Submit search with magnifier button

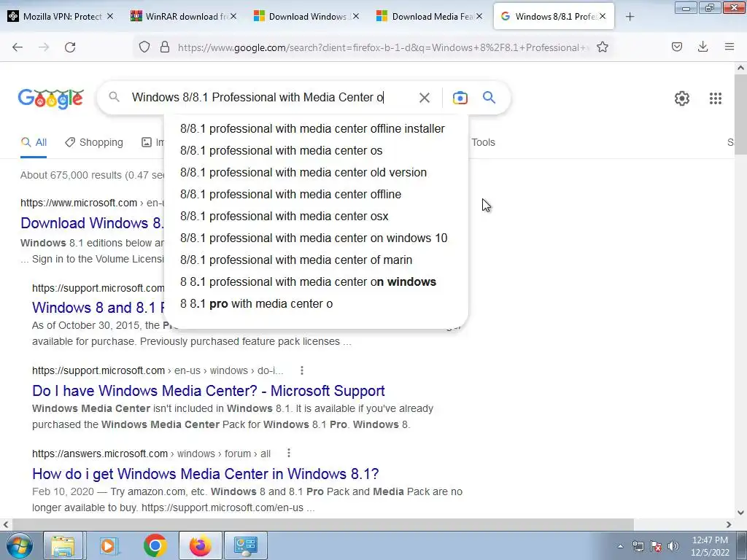(489, 97)
